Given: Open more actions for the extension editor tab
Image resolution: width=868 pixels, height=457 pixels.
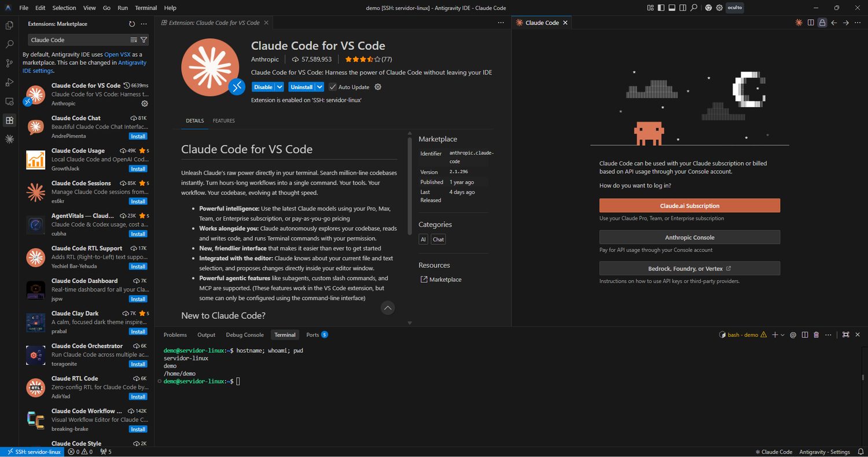Looking at the screenshot, I should [x=501, y=23].
